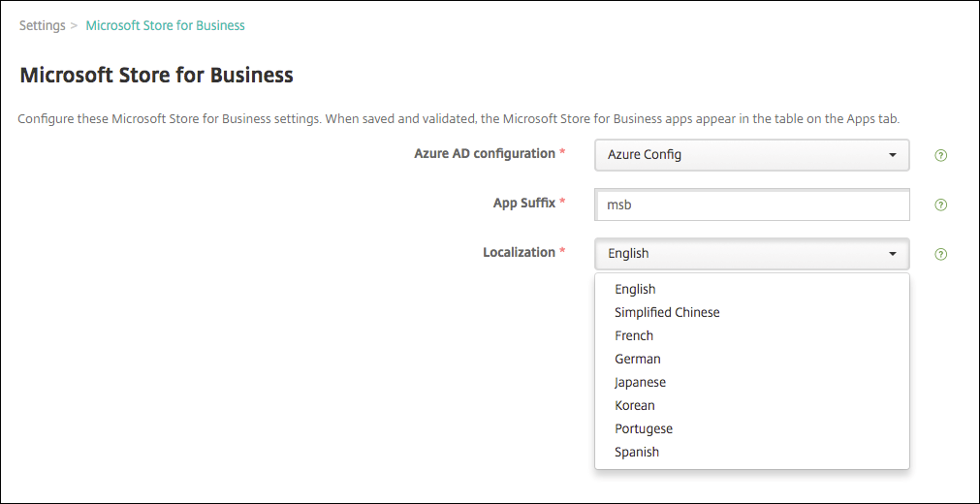Pick the Portugese option
This screenshot has width=980, height=504.
[x=643, y=428]
